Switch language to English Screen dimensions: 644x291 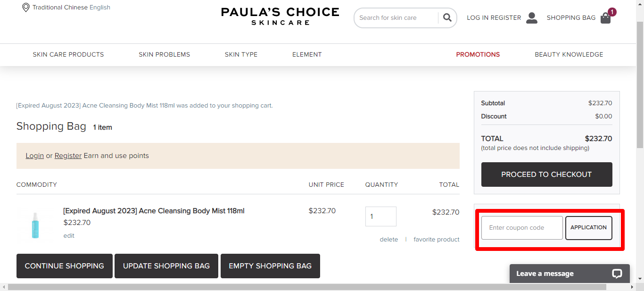(x=99, y=7)
